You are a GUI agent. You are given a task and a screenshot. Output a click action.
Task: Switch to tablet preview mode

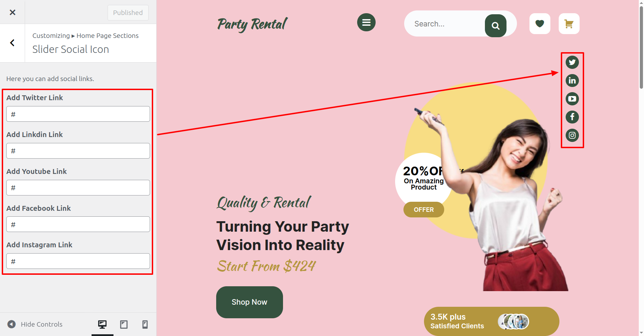coord(124,325)
